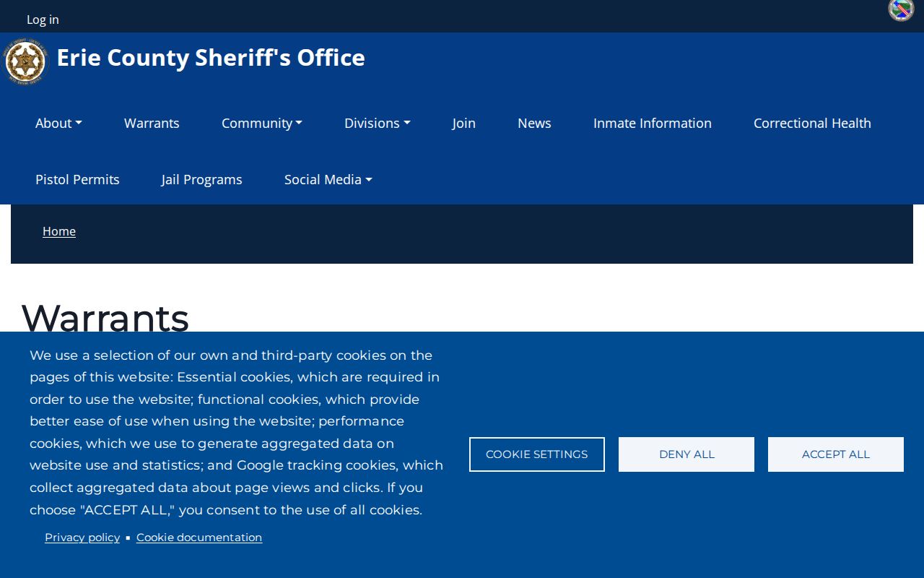Click the Home breadcrumb link

pyautogui.click(x=59, y=231)
